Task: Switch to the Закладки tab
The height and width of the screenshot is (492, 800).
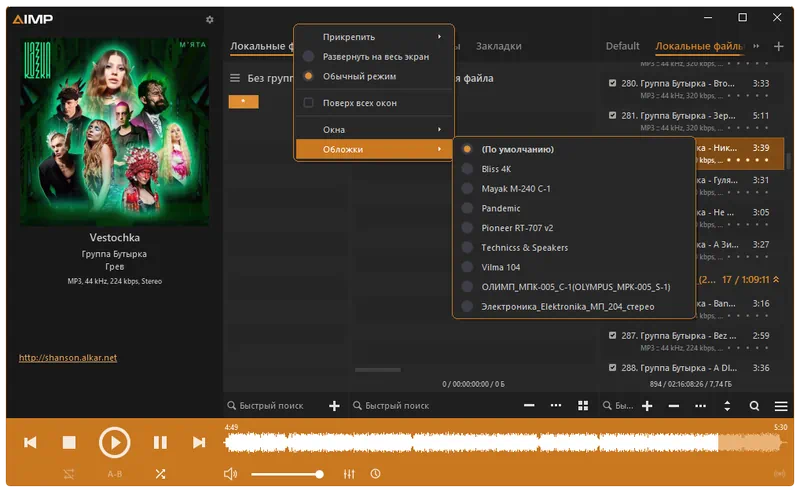Action: click(498, 46)
